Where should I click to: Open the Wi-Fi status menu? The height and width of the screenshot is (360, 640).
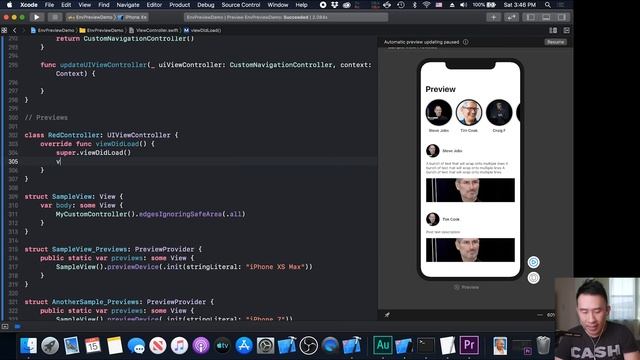427,5
